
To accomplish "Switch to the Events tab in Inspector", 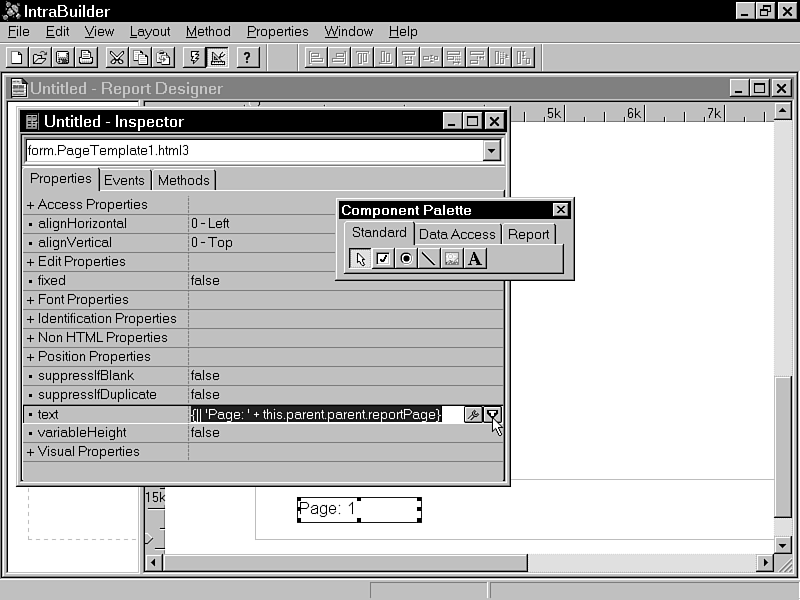I will pos(124,180).
